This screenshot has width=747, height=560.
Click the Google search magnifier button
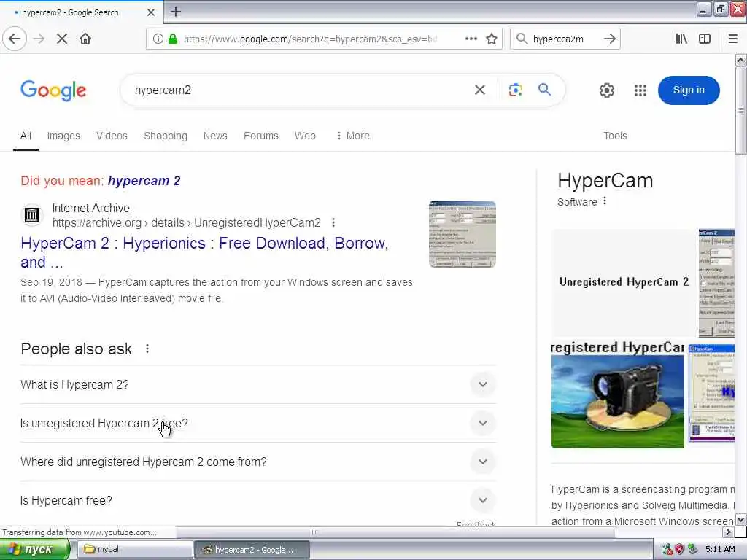click(x=544, y=90)
